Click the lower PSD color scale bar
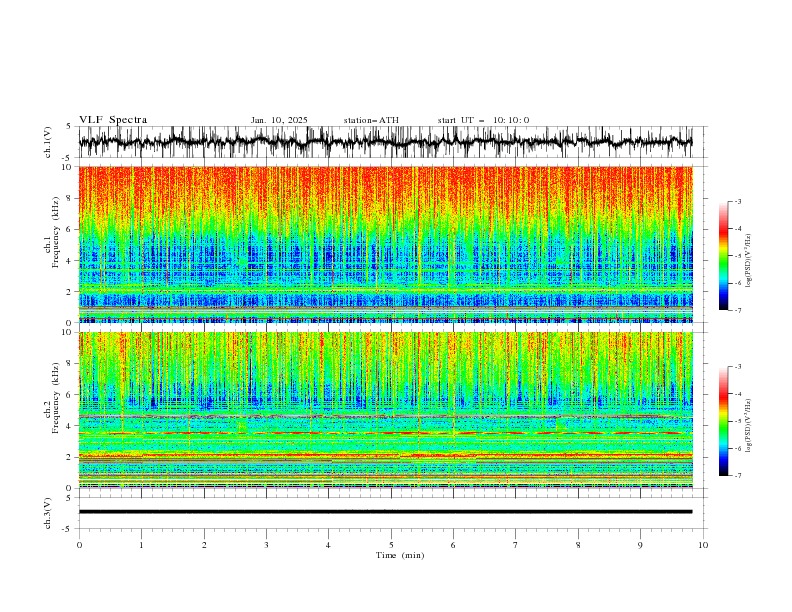Screen dimensions: 792x612 coord(723,421)
